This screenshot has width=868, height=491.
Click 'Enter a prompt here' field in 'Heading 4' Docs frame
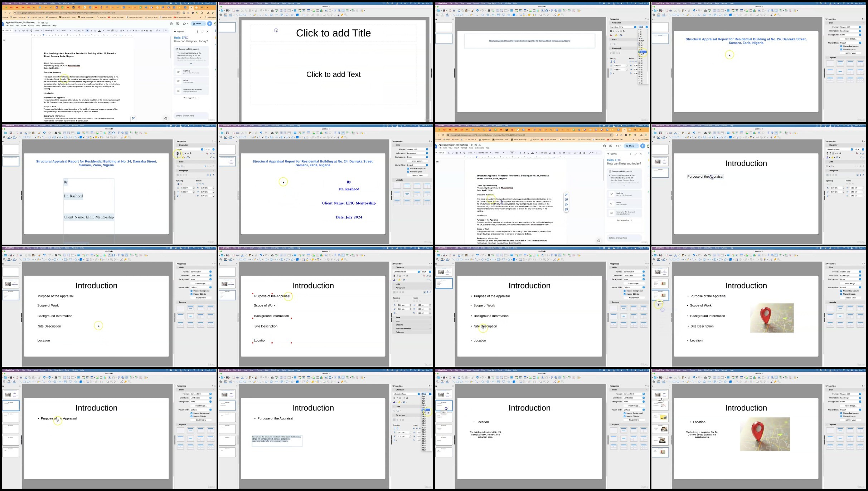[x=191, y=116]
